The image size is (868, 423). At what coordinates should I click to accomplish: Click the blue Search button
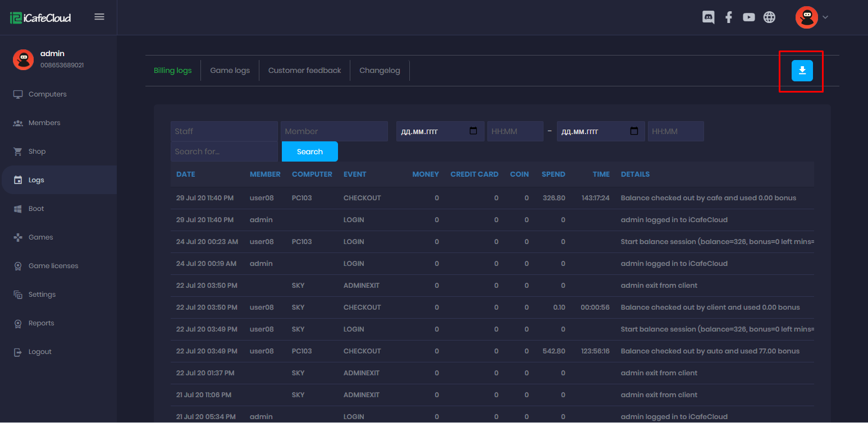click(x=310, y=151)
